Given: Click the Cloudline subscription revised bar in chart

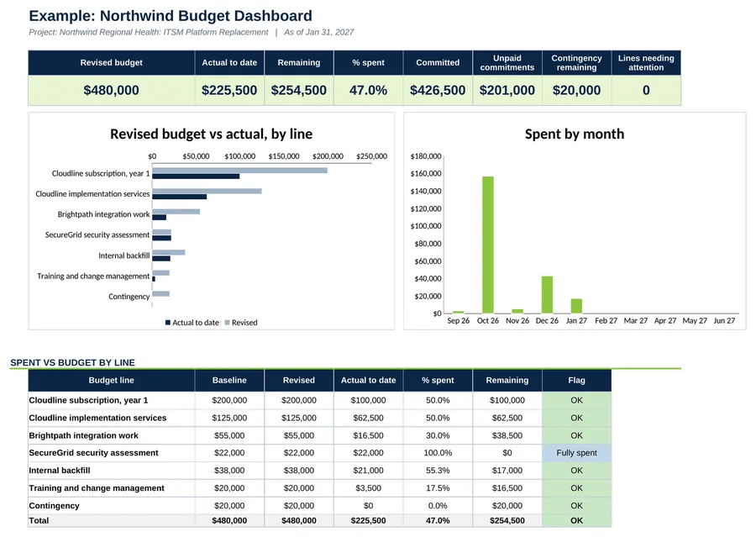Looking at the screenshot, I should click(x=239, y=171).
